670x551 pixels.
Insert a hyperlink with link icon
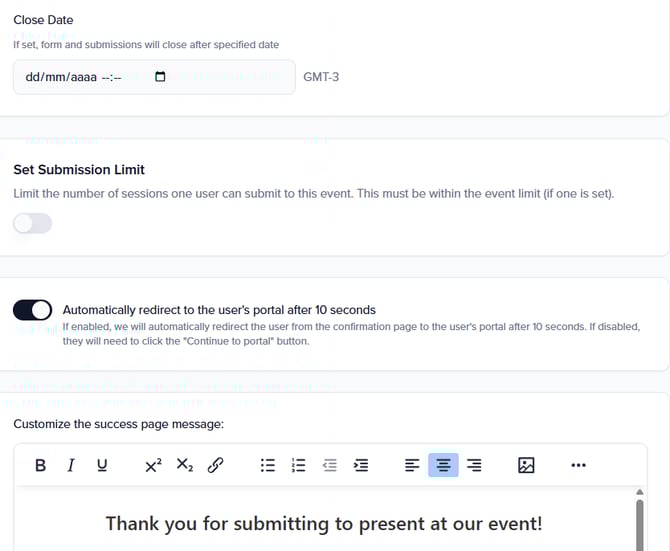point(215,465)
